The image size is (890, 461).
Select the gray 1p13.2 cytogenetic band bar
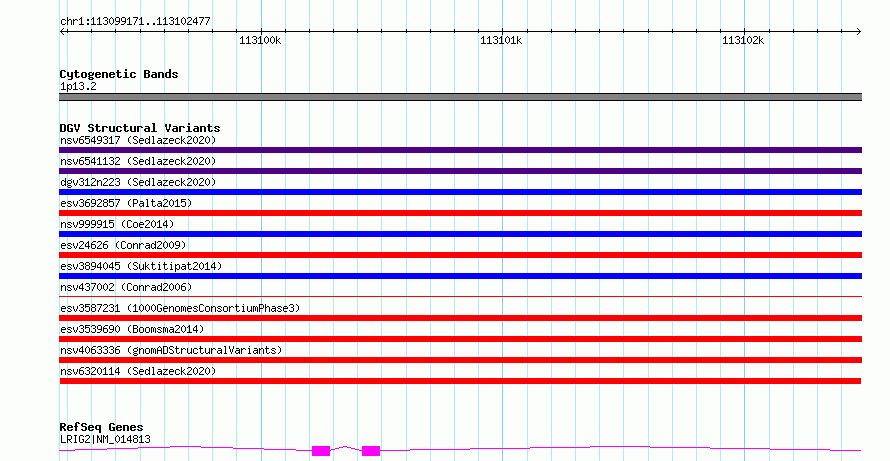point(460,97)
